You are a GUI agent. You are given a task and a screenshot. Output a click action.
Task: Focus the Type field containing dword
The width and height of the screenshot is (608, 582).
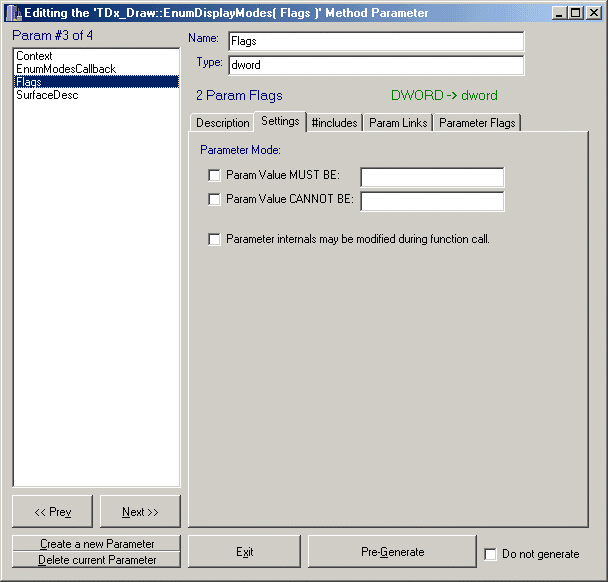click(x=375, y=65)
